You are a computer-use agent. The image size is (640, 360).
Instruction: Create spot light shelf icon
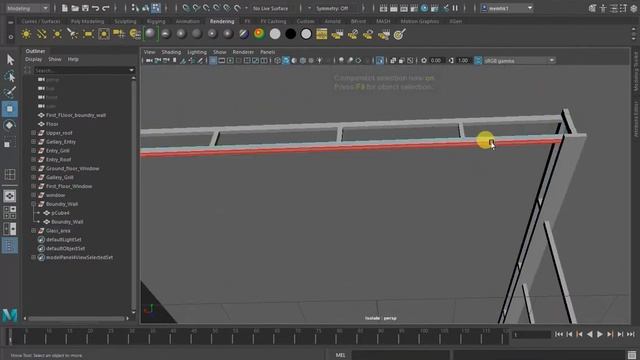point(73,34)
